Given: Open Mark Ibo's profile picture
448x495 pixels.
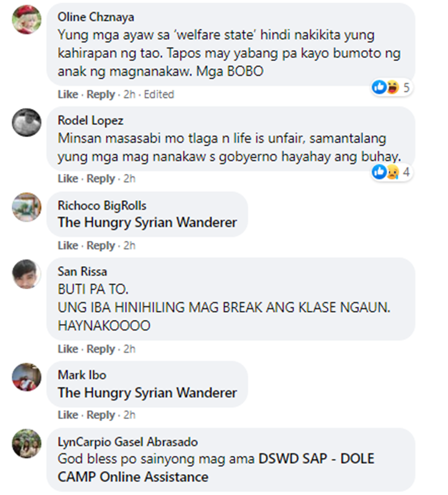Looking at the screenshot, I should click(26, 377).
